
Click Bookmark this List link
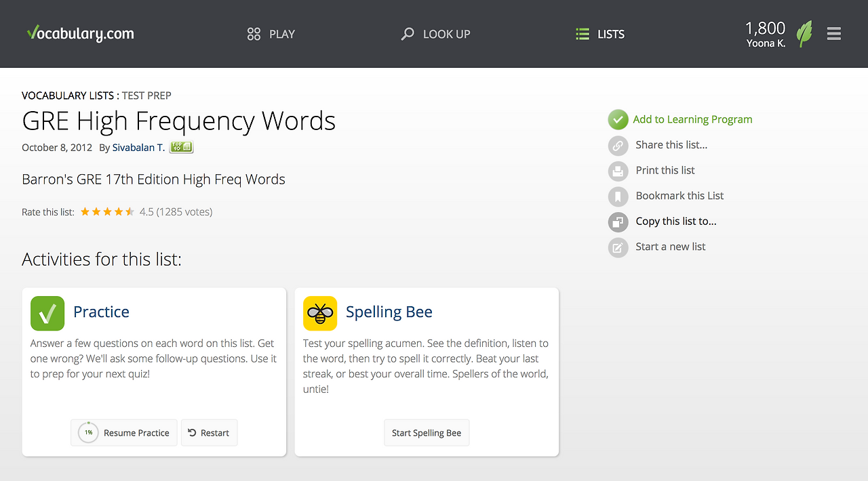(679, 196)
